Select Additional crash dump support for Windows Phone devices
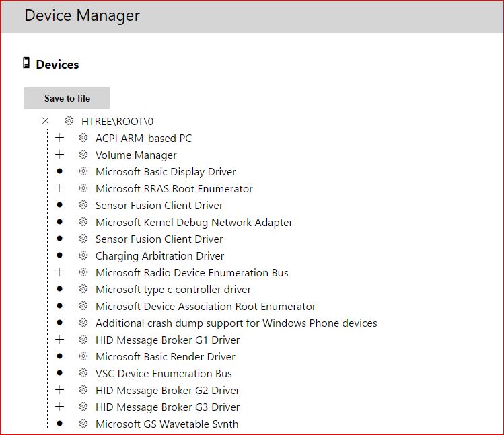The image size is (504, 435). [x=236, y=323]
